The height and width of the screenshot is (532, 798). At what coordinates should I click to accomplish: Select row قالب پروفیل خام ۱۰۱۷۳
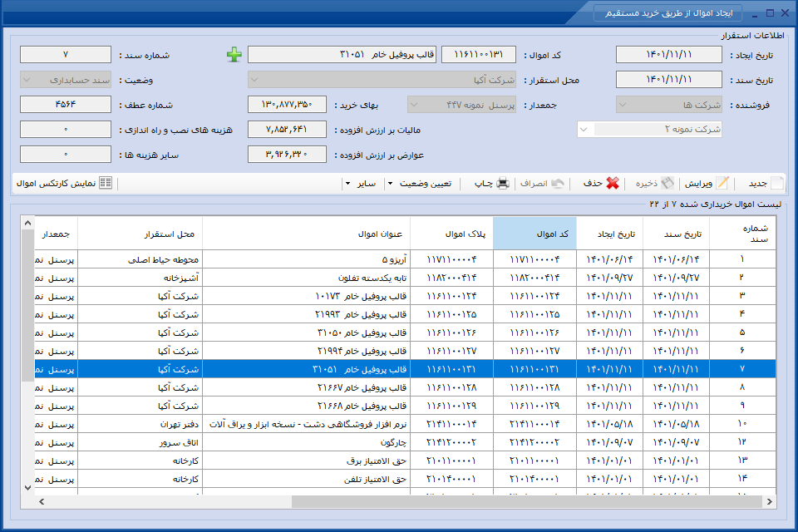(x=405, y=296)
